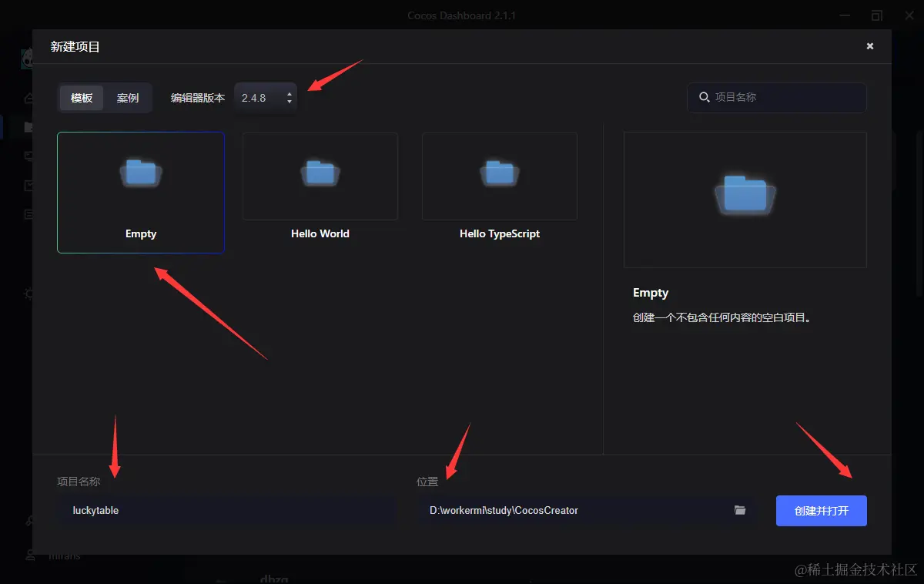Switch to the 案例 tab

[128, 98]
